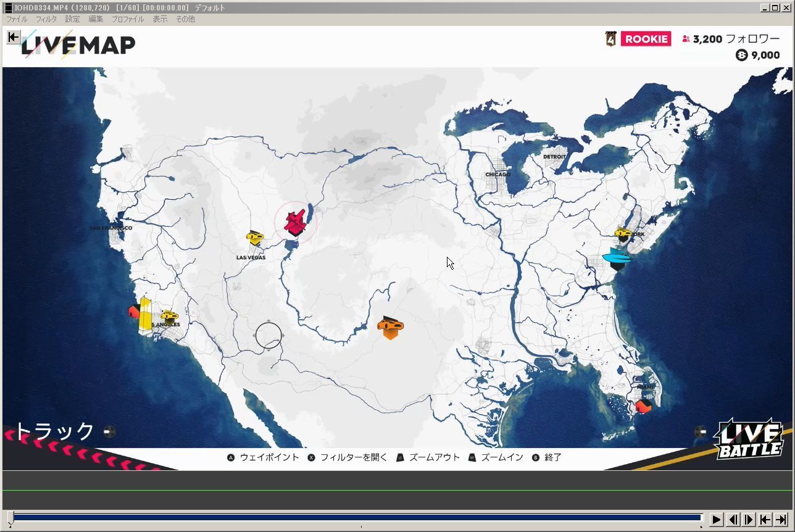Open the フィルタ menu
The height and width of the screenshot is (532, 795).
pyautogui.click(x=46, y=19)
